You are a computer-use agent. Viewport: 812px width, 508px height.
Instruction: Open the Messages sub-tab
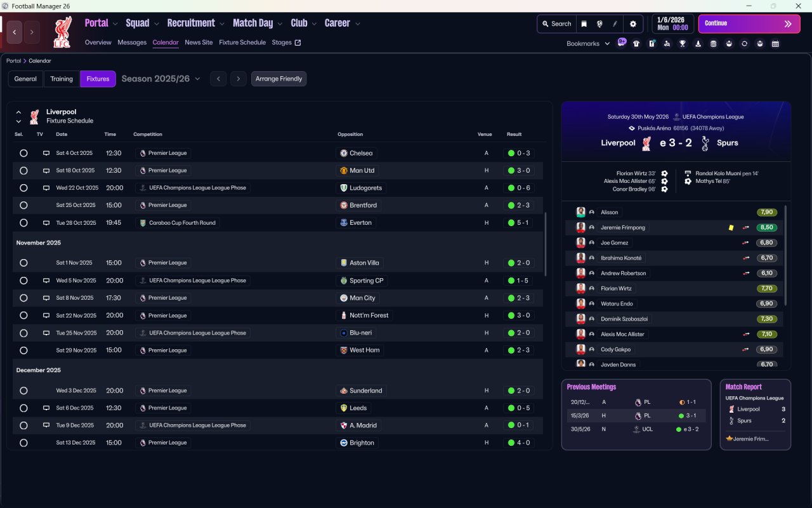[132, 43]
